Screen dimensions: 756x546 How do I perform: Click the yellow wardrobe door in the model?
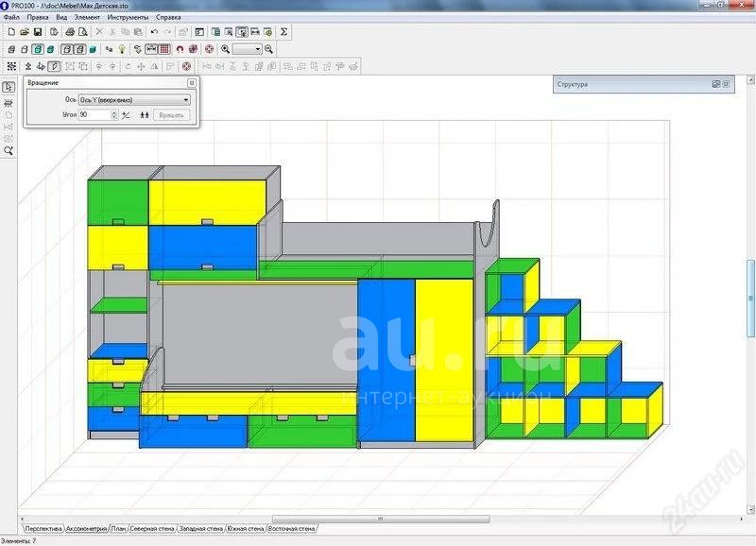444,361
